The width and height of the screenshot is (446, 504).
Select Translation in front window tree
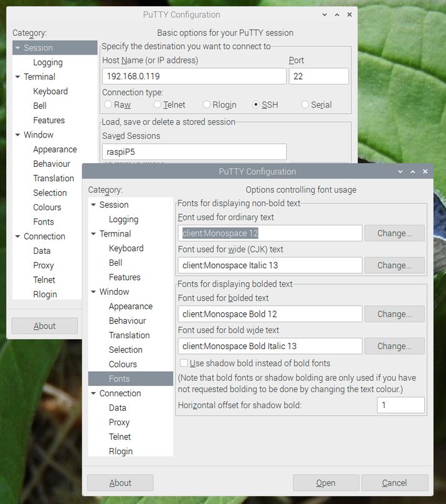[x=130, y=335]
